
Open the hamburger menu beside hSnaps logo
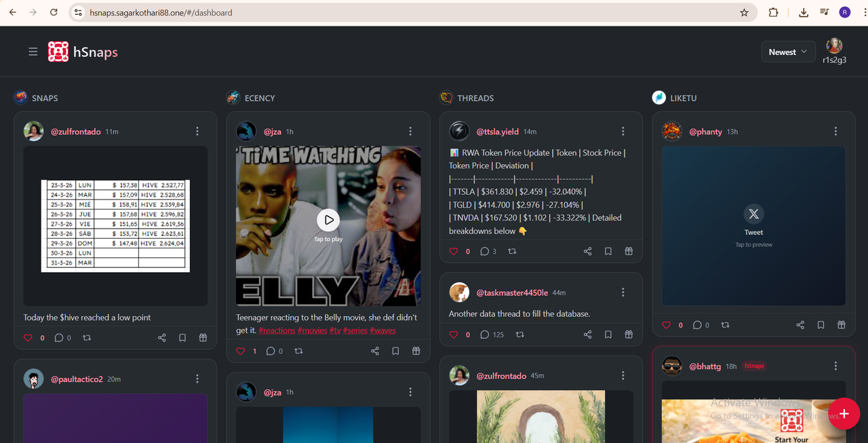click(33, 52)
